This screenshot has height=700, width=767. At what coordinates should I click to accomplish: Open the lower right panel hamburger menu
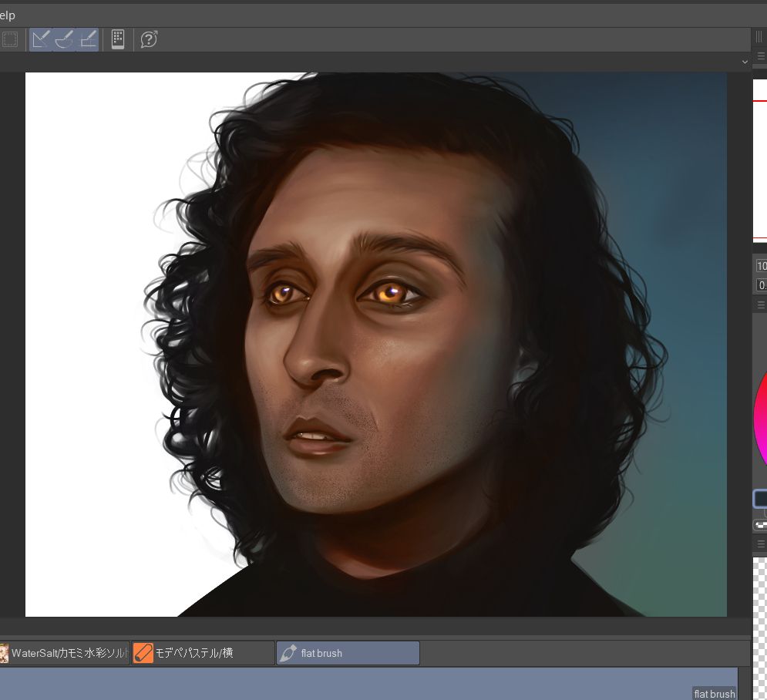click(761, 544)
